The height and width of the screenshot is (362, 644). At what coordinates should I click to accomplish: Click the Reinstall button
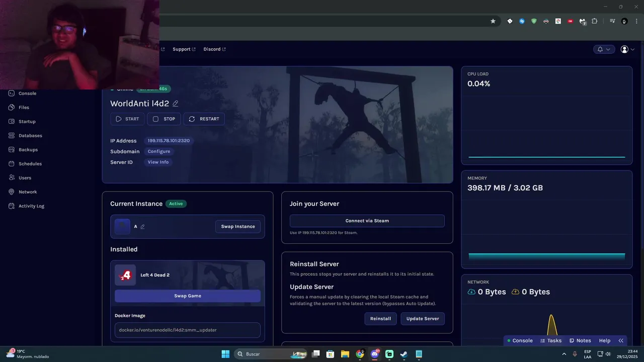click(x=380, y=319)
